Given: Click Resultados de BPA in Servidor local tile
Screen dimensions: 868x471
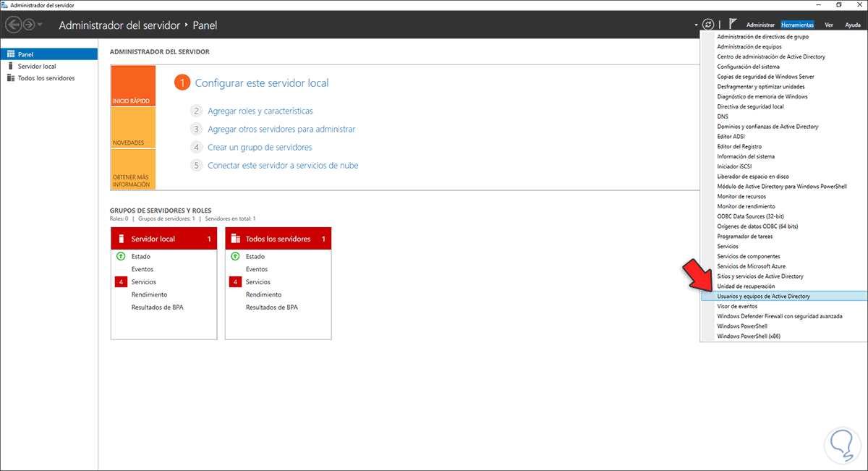Looking at the screenshot, I should pyautogui.click(x=157, y=307).
